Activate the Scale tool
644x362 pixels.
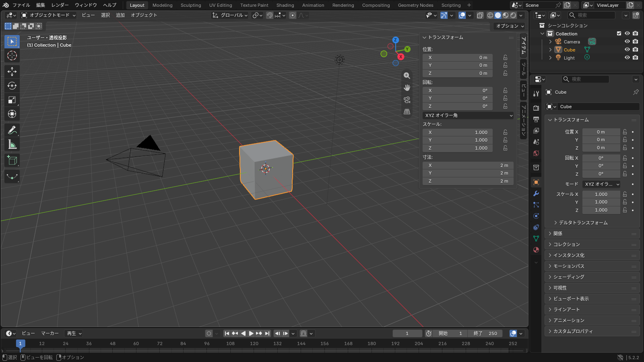pyautogui.click(x=12, y=100)
